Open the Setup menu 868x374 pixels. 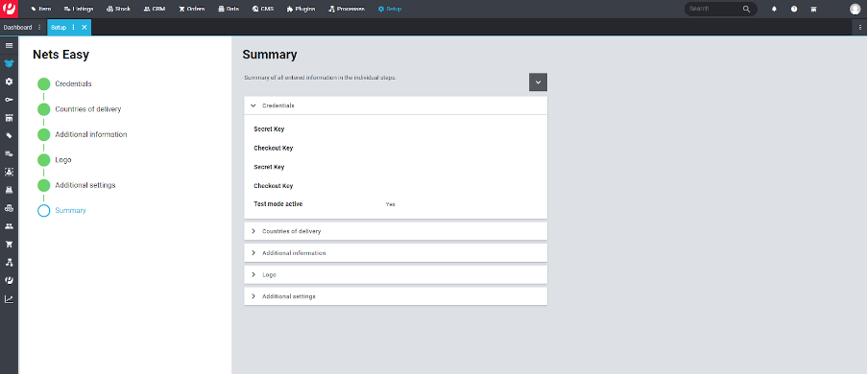(x=390, y=9)
